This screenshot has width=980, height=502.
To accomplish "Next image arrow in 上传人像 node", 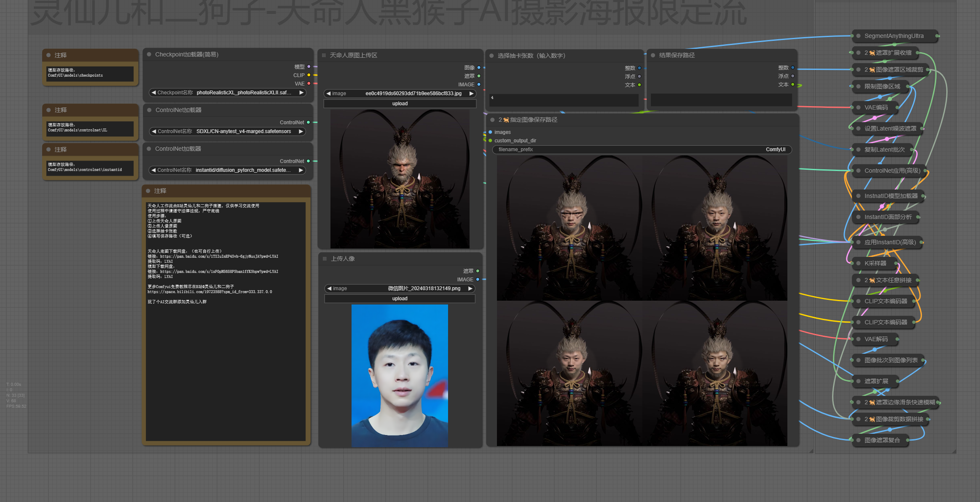I will pyautogui.click(x=470, y=288).
